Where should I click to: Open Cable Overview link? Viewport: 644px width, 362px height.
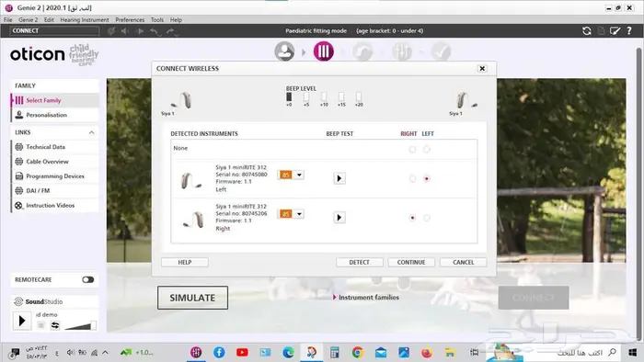(47, 162)
